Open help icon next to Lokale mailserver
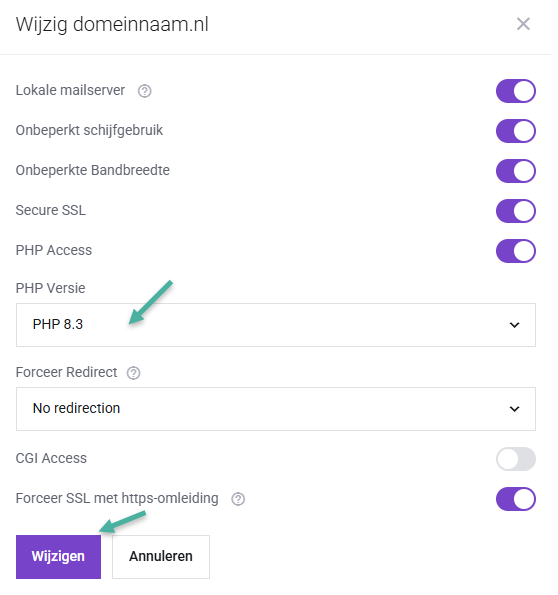The height and width of the screenshot is (595, 558). click(x=144, y=91)
